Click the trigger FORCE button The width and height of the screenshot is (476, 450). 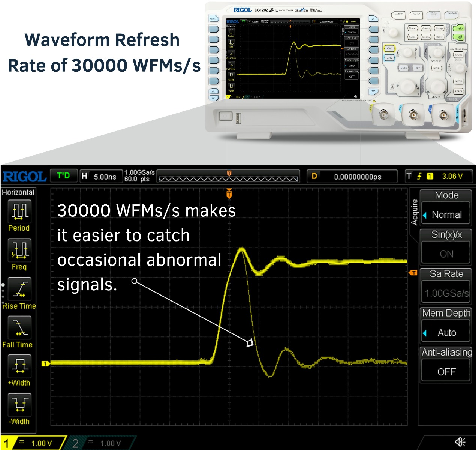(x=458, y=91)
